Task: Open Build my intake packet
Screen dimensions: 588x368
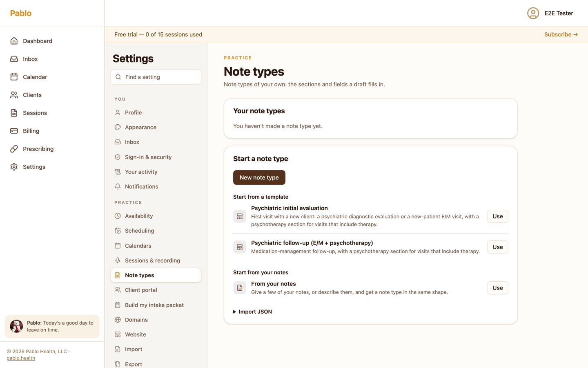Action: click(156, 305)
